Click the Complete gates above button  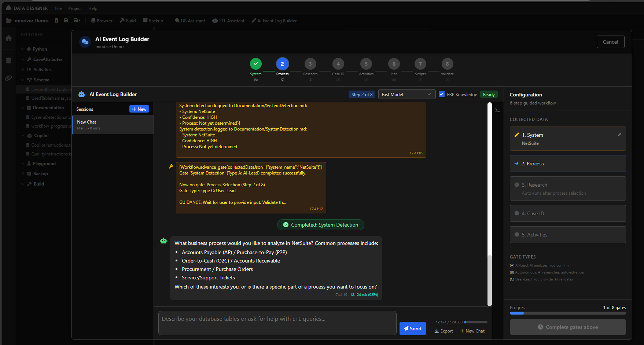point(567,327)
